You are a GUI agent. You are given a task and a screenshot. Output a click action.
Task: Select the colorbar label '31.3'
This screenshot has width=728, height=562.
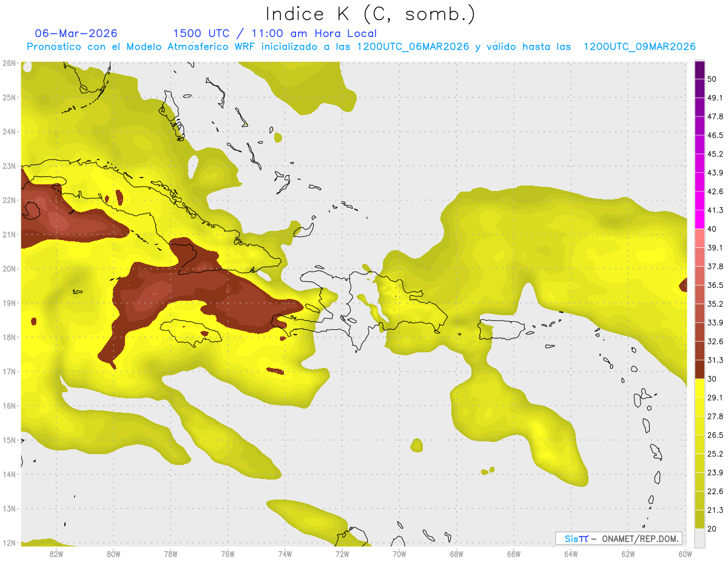[x=715, y=360]
